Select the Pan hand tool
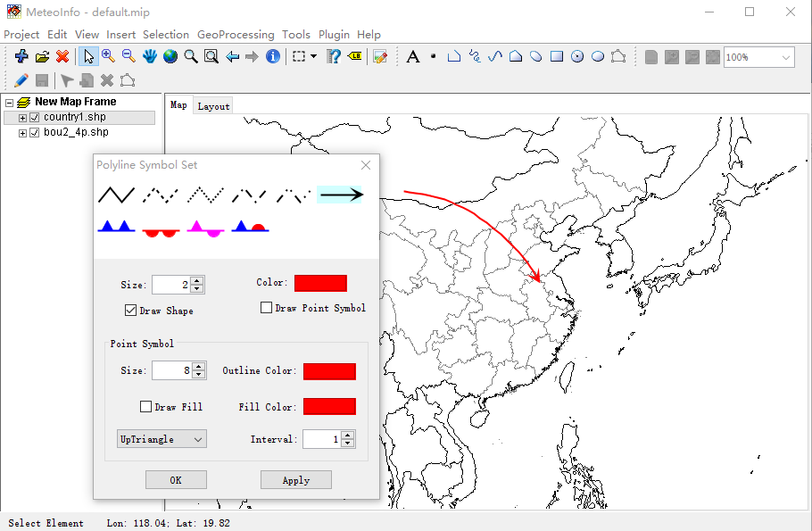This screenshot has width=812, height=531. pyautogui.click(x=150, y=56)
